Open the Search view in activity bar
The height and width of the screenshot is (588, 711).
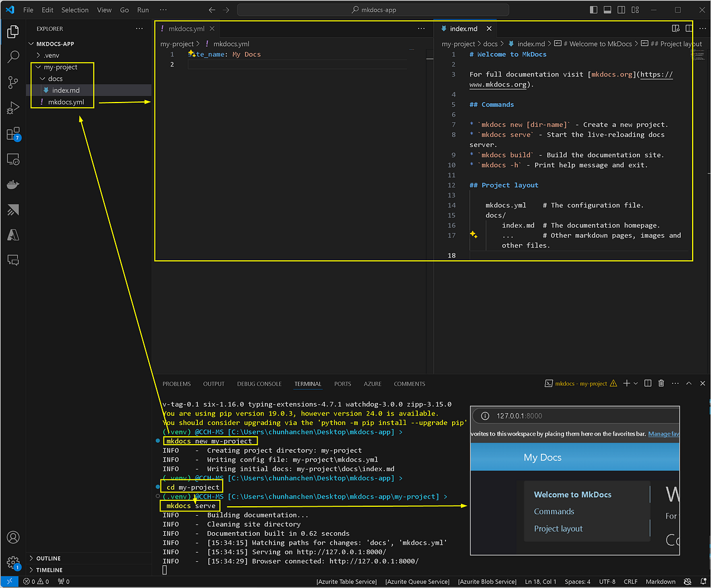tap(13, 57)
